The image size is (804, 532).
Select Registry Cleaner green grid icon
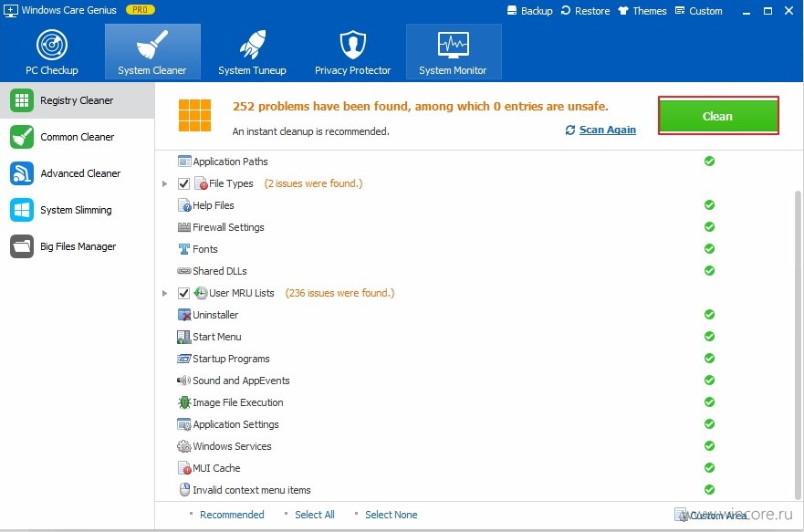click(22, 100)
